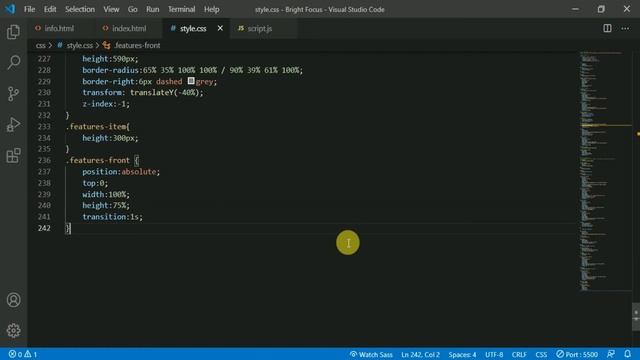Click the feedback icon in status bar

(x=611, y=354)
